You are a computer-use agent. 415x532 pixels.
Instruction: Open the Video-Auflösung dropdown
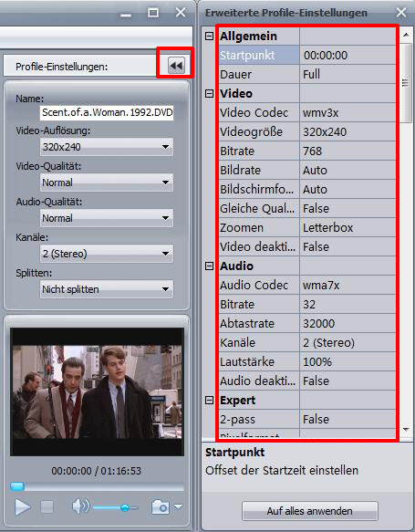click(x=107, y=147)
